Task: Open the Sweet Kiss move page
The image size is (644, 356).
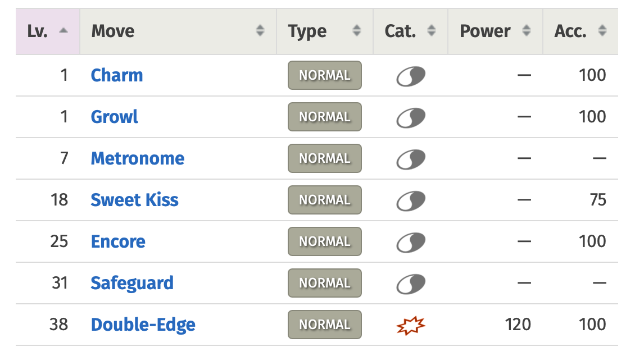Action: [x=134, y=200]
